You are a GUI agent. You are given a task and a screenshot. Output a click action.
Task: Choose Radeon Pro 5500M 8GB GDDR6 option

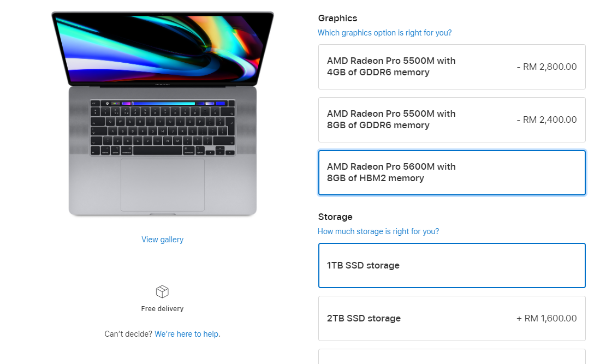point(452,120)
